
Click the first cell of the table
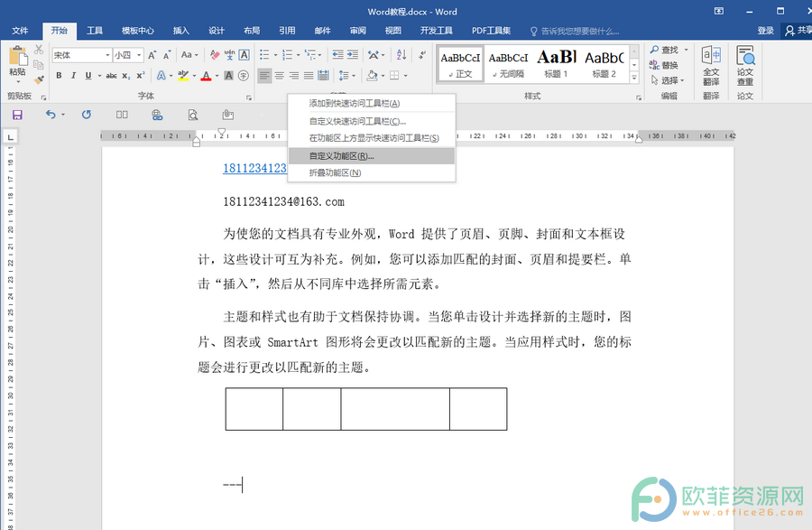click(254, 409)
